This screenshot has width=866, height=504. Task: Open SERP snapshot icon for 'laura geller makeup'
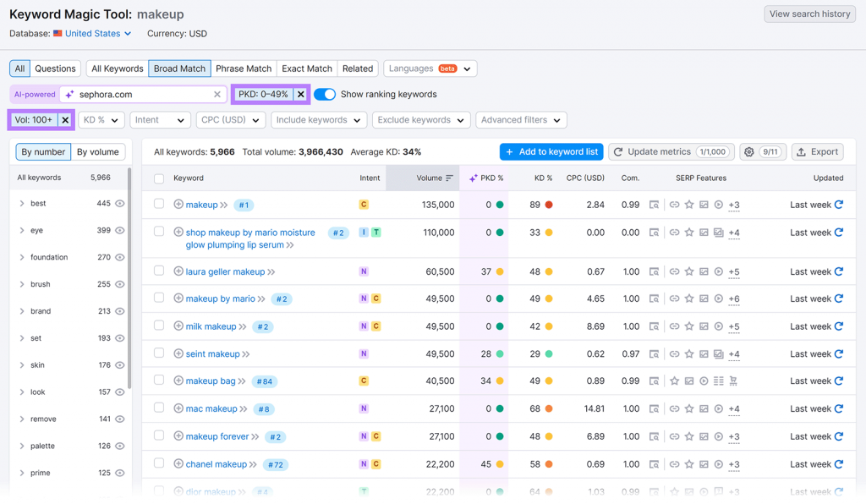[654, 272]
